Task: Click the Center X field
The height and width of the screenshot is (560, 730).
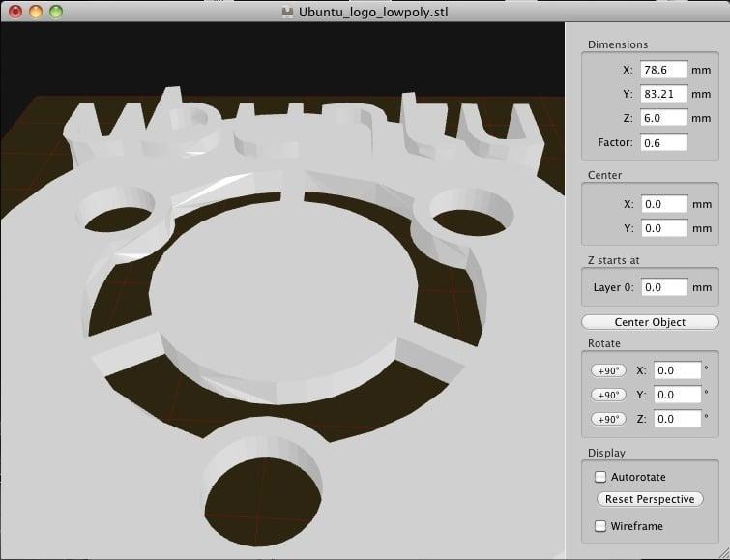Action: pos(664,204)
